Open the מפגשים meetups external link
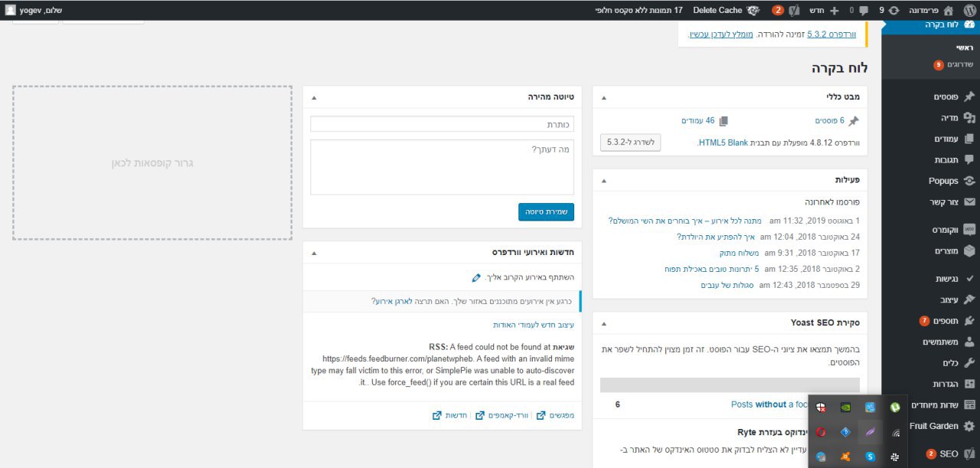This screenshot has height=468, width=980. click(x=556, y=415)
